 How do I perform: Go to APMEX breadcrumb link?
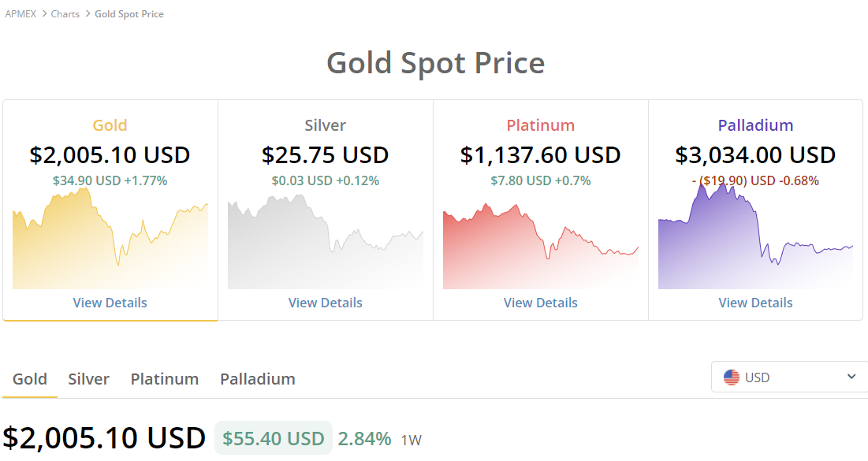[x=20, y=14]
